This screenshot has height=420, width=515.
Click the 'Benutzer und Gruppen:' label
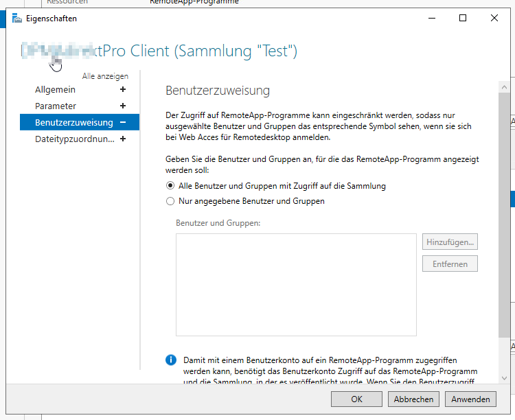click(x=218, y=223)
